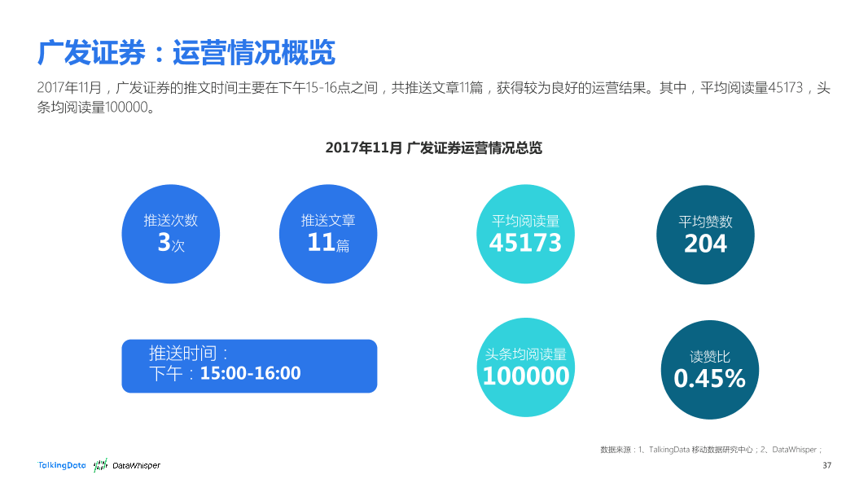Select the chart heading 2017年11月 广发证券运营情况总览
The width and height of the screenshot is (868, 488).
(433, 148)
